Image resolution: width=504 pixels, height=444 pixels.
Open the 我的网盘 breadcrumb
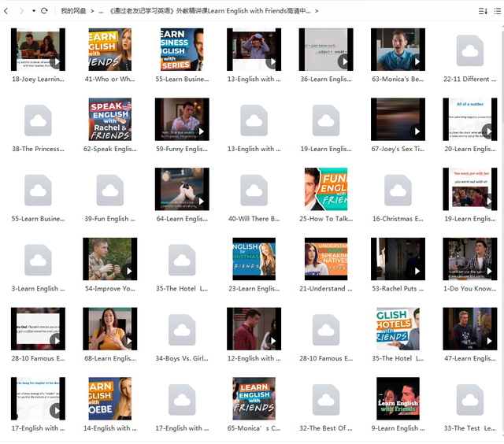(x=73, y=11)
